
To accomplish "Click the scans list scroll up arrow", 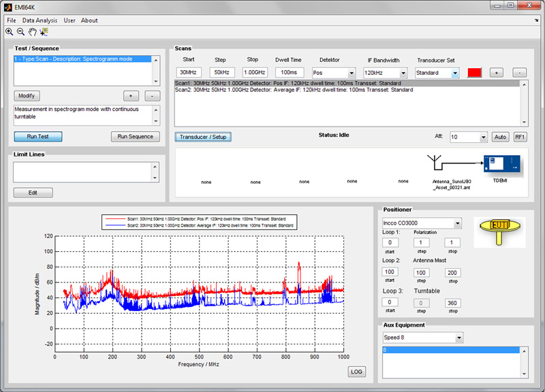I will [x=524, y=84].
